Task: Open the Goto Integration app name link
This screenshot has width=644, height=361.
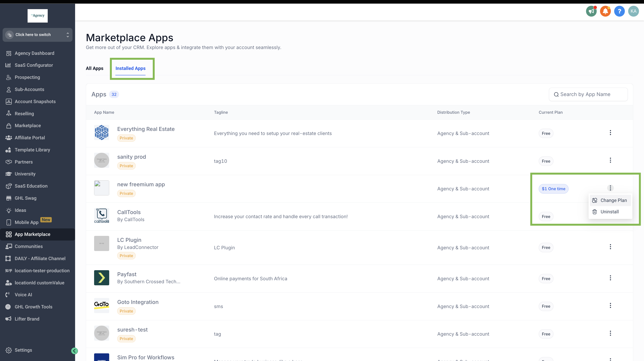Action: click(138, 302)
